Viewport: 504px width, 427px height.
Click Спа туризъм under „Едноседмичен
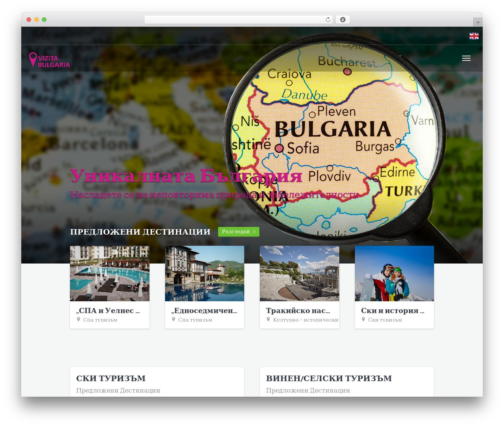[x=195, y=320]
